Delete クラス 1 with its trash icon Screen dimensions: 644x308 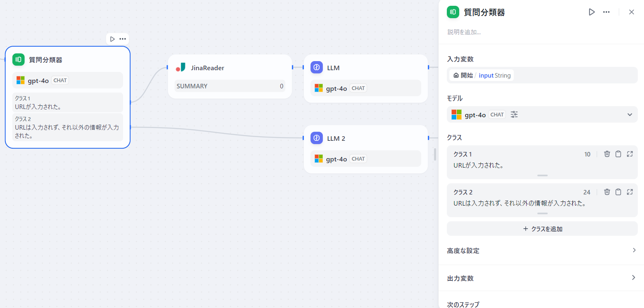click(x=607, y=154)
